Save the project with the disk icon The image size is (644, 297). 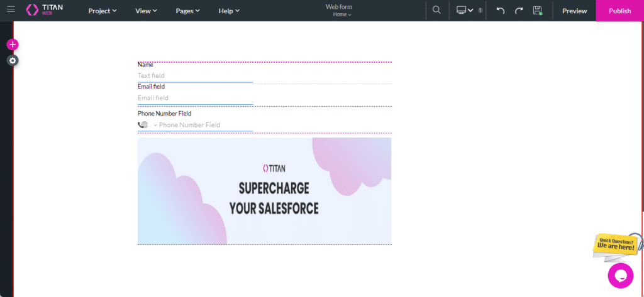pyautogui.click(x=537, y=11)
